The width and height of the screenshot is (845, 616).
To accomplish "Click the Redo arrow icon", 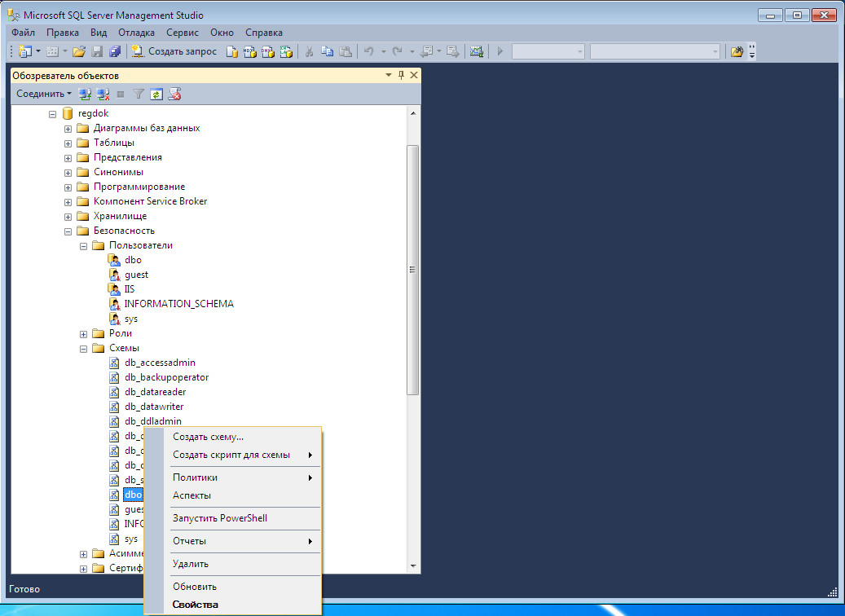I will (x=397, y=51).
